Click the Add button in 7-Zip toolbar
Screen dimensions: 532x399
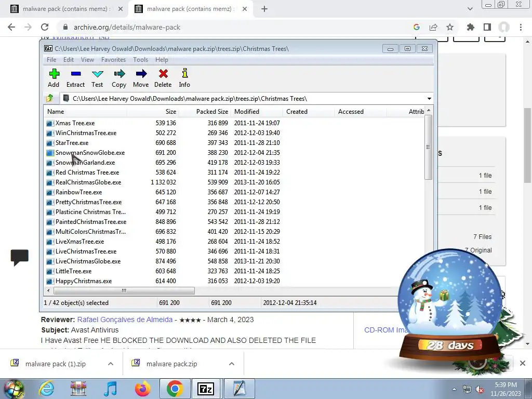pyautogui.click(x=54, y=78)
